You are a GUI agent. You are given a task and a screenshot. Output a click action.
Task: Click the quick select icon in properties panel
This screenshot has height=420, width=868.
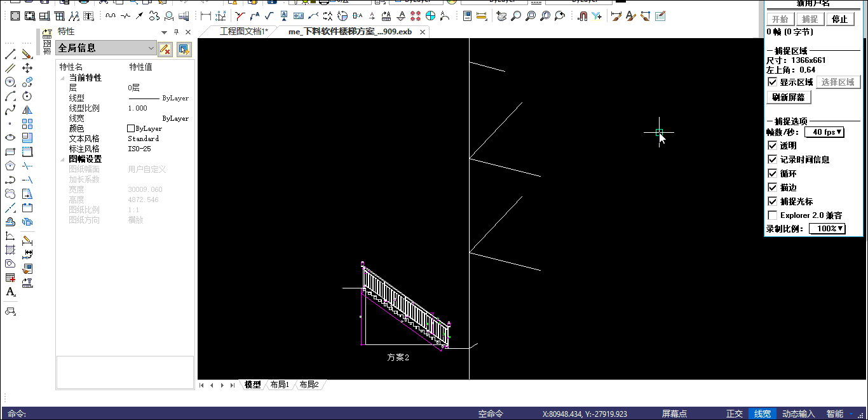184,48
